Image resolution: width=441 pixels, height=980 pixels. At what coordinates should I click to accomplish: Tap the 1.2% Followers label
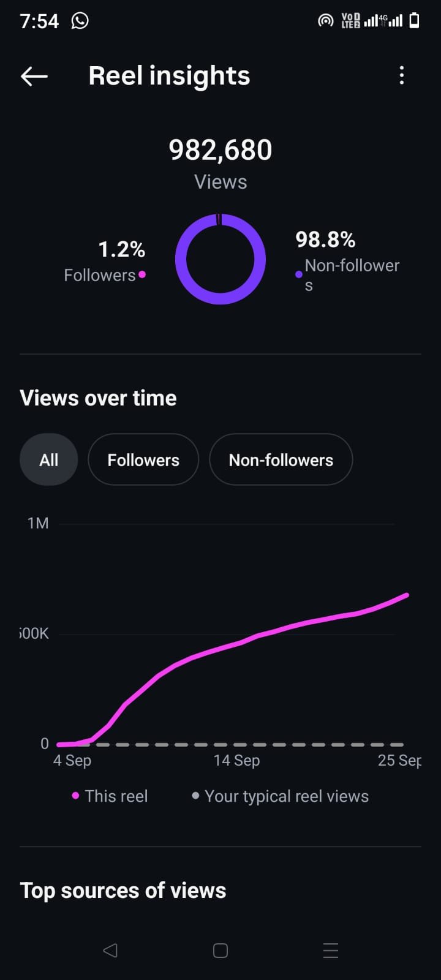pyautogui.click(x=105, y=261)
